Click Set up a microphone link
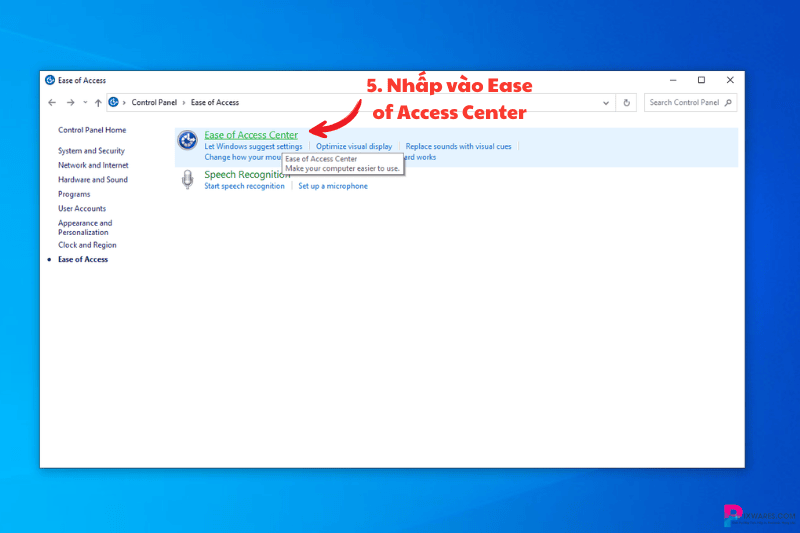The image size is (800, 533). coord(333,186)
